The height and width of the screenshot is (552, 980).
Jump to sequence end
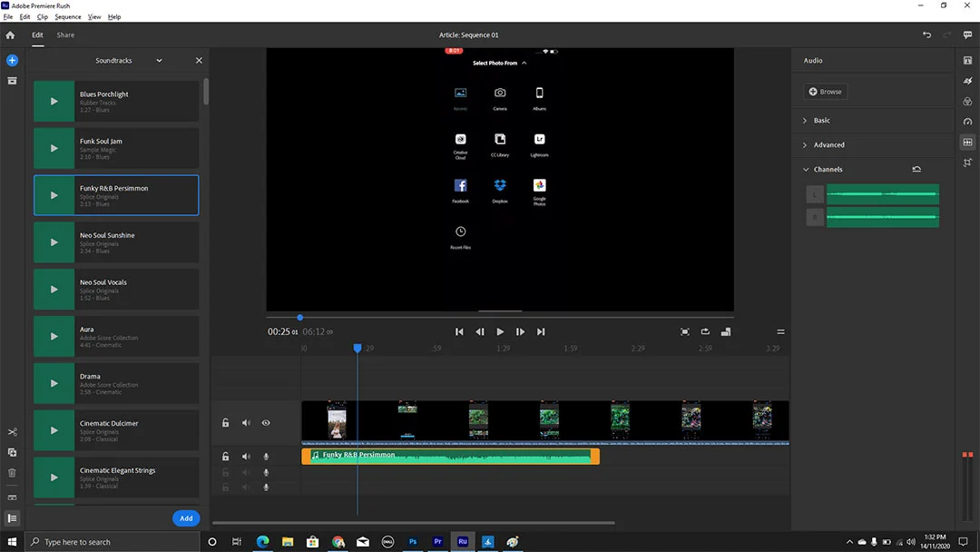pyautogui.click(x=541, y=332)
